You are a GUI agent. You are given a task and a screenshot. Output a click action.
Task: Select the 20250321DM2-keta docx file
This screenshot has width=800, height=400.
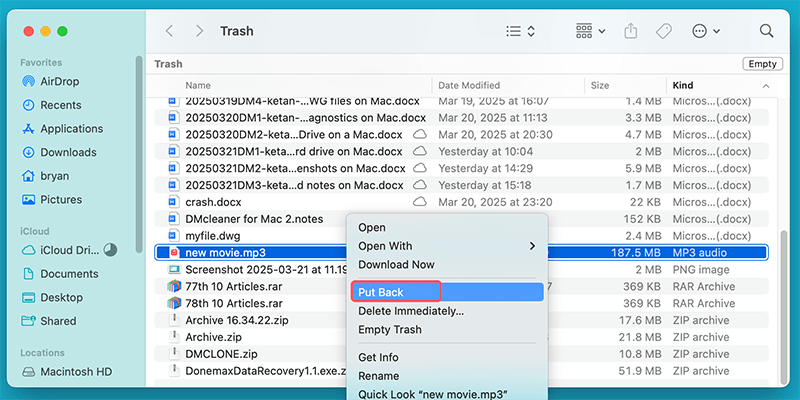(295, 168)
